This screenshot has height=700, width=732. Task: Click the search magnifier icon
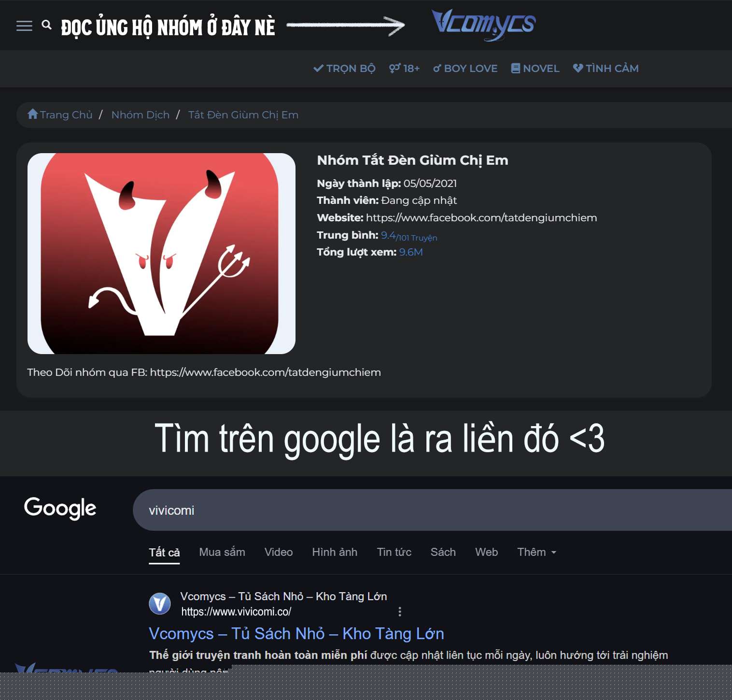click(x=46, y=25)
